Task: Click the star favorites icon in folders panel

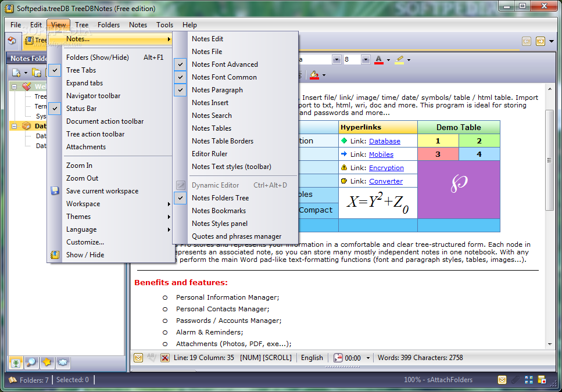Action: [47, 362]
